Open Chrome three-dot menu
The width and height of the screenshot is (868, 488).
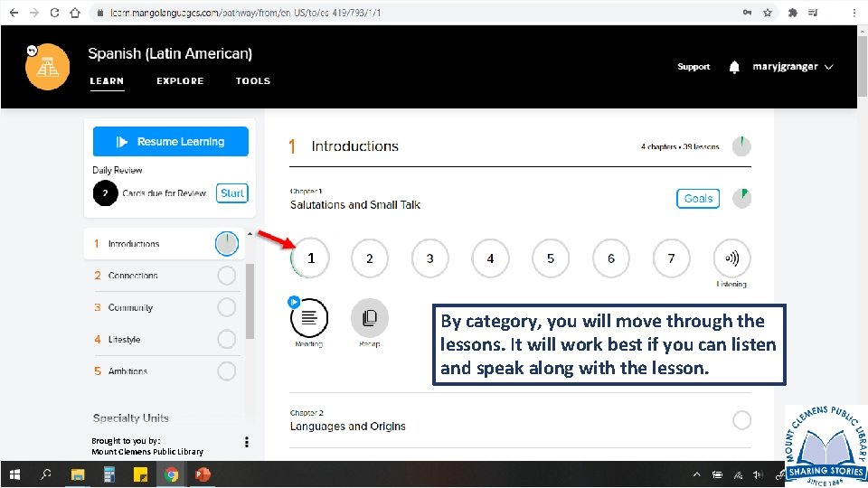tap(854, 12)
